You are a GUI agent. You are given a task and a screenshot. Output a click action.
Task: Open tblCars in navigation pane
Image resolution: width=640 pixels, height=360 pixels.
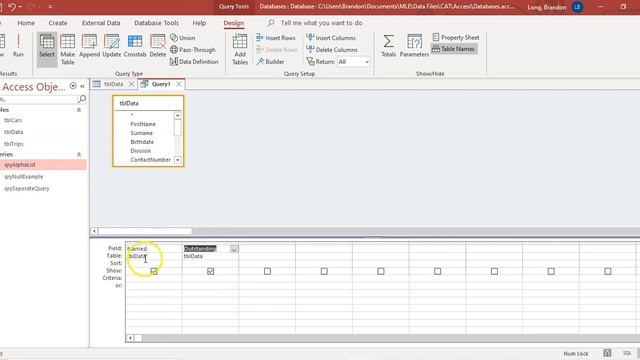pyautogui.click(x=13, y=120)
